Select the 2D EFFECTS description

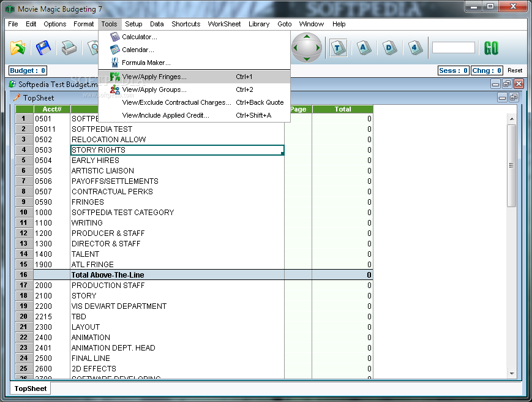click(x=177, y=369)
